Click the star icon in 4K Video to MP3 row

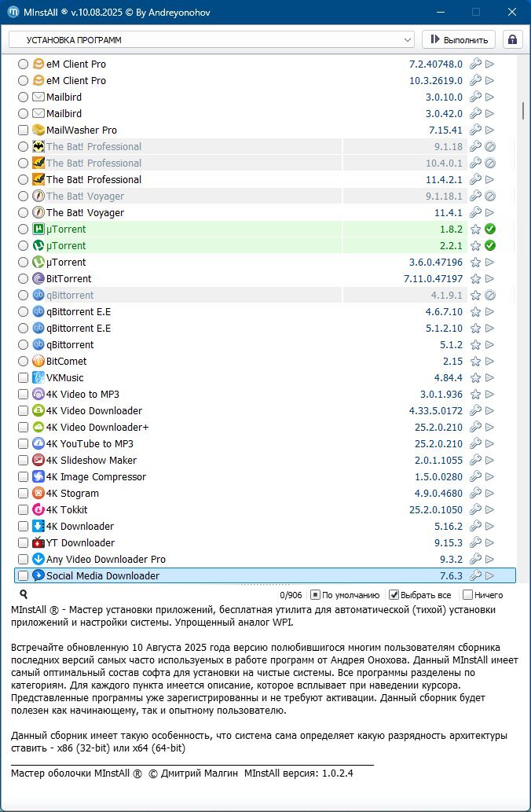click(x=475, y=395)
